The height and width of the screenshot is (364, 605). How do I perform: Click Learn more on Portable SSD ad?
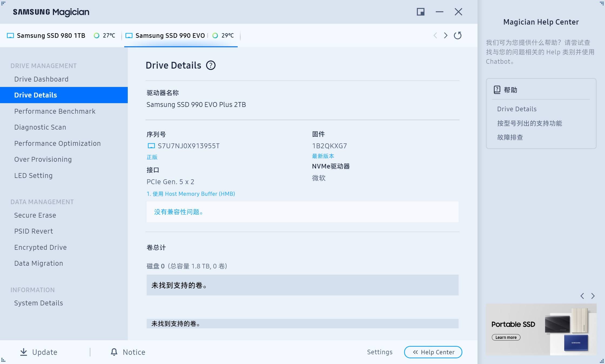point(506,337)
